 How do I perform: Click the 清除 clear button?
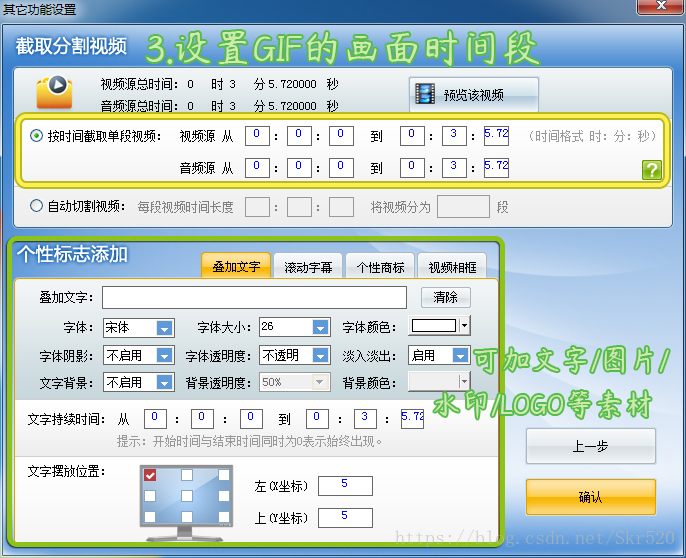[446, 298]
